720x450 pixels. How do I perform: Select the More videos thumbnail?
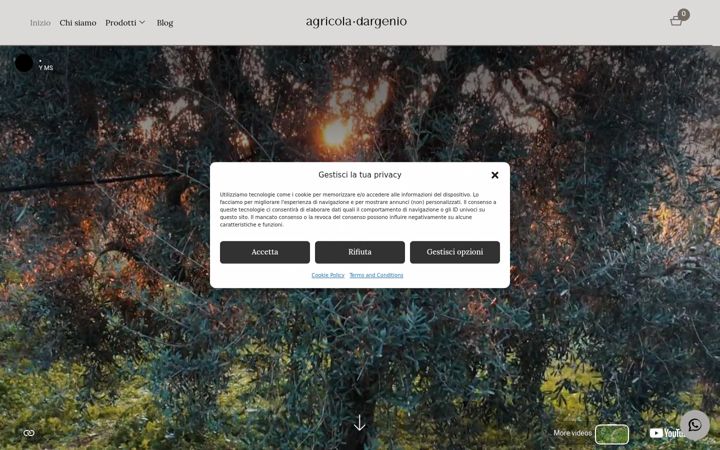point(612,434)
